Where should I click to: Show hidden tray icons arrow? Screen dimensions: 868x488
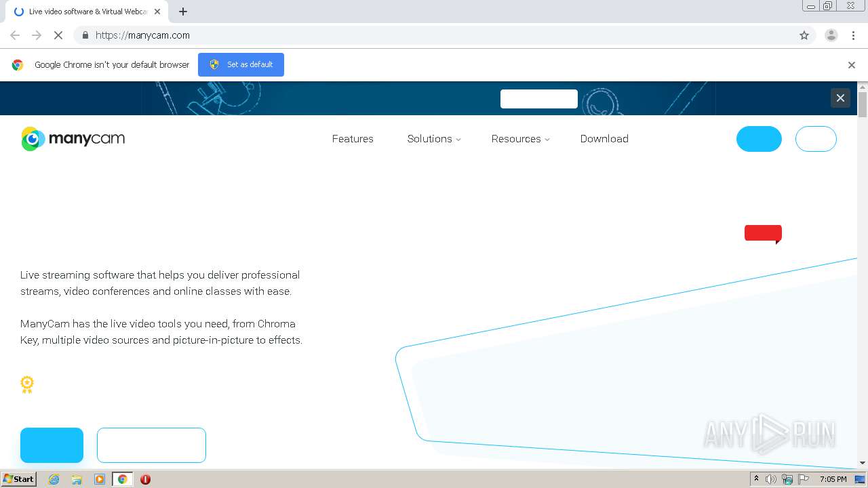[756, 479]
